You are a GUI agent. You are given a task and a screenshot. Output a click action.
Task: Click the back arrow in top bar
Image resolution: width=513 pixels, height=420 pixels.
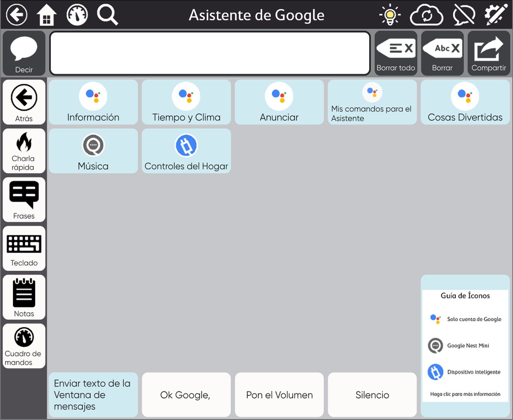(x=17, y=15)
